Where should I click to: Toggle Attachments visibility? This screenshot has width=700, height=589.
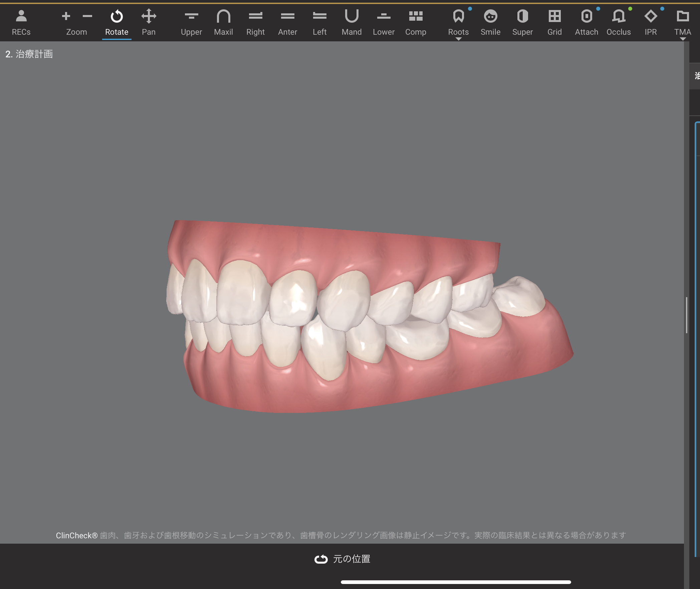[587, 22]
